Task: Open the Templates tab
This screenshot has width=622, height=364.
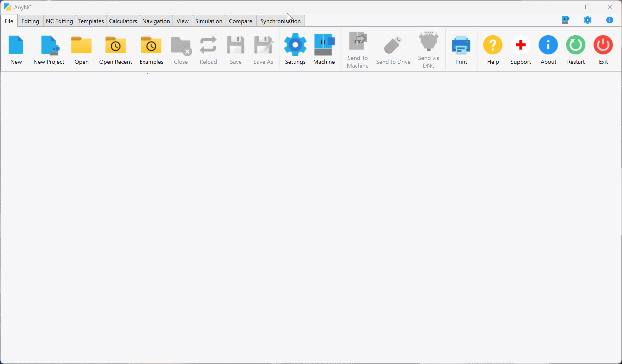Action: click(x=91, y=21)
